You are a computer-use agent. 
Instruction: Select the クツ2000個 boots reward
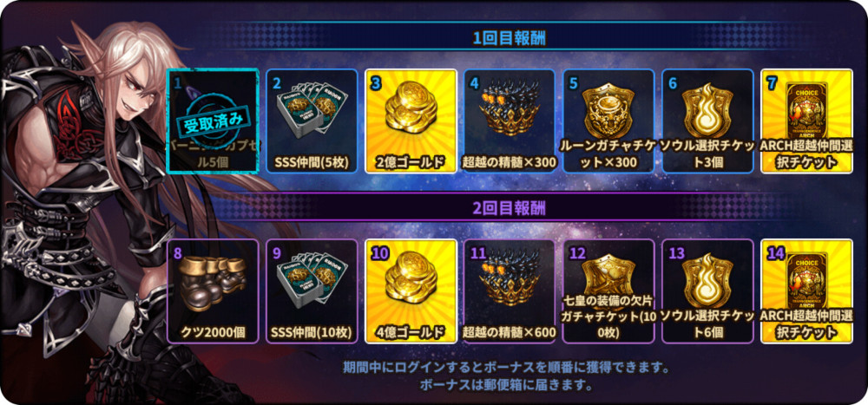coord(214,291)
